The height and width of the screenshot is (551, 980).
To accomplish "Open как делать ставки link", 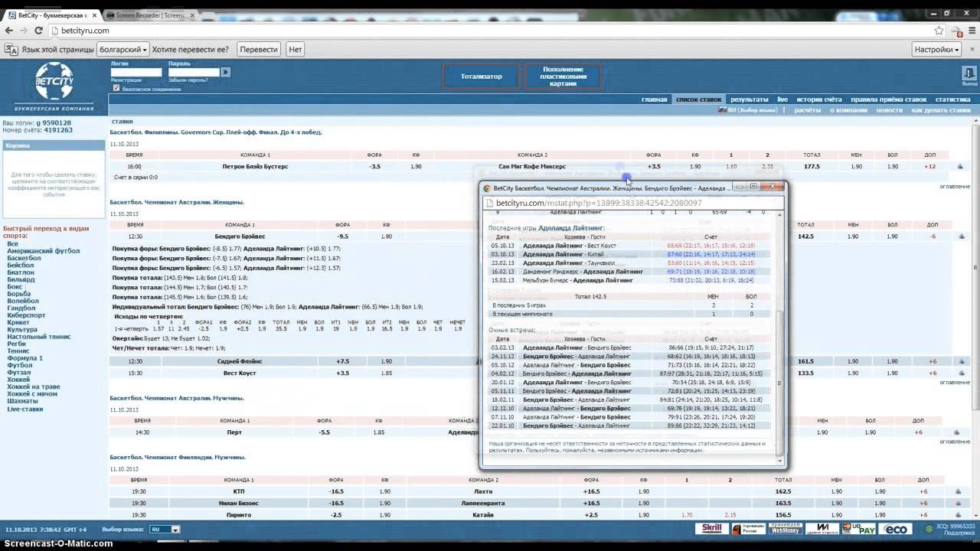I will pyautogui.click(x=941, y=110).
